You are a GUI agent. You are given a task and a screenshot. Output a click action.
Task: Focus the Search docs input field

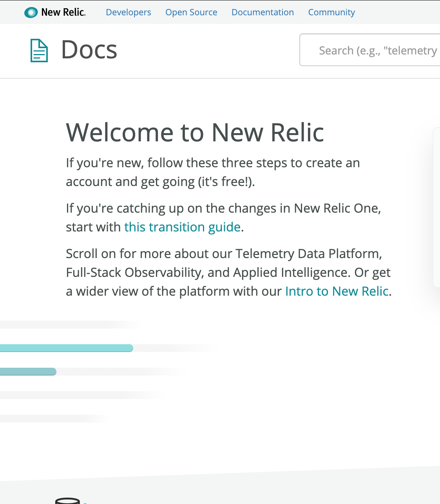370,50
